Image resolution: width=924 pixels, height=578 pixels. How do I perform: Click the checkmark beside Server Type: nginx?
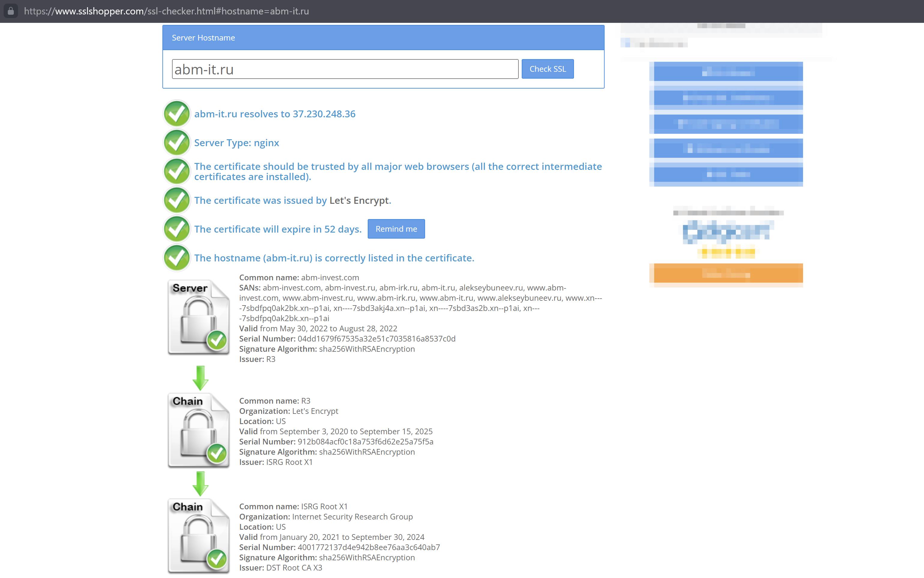click(176, 143)
